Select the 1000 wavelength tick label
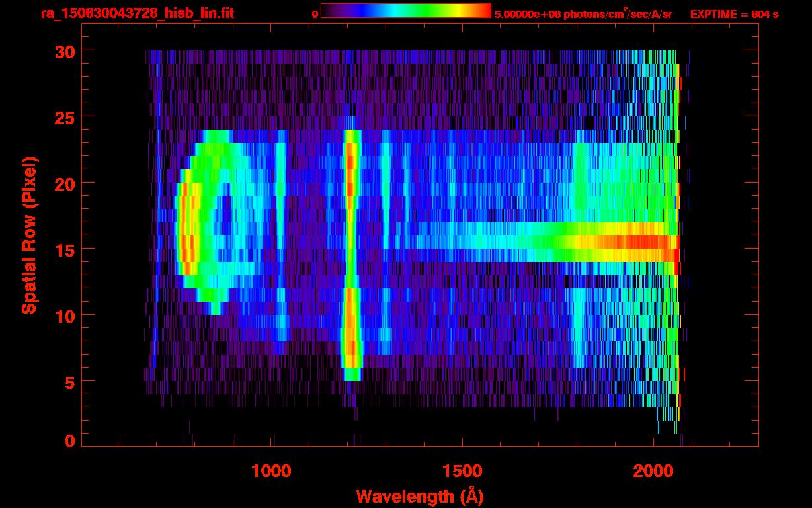 click(271, 471)
